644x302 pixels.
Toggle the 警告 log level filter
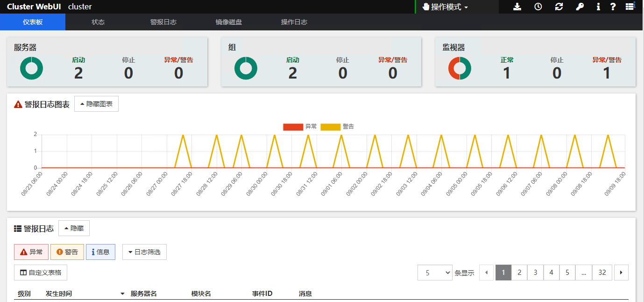tap(67, 252)
